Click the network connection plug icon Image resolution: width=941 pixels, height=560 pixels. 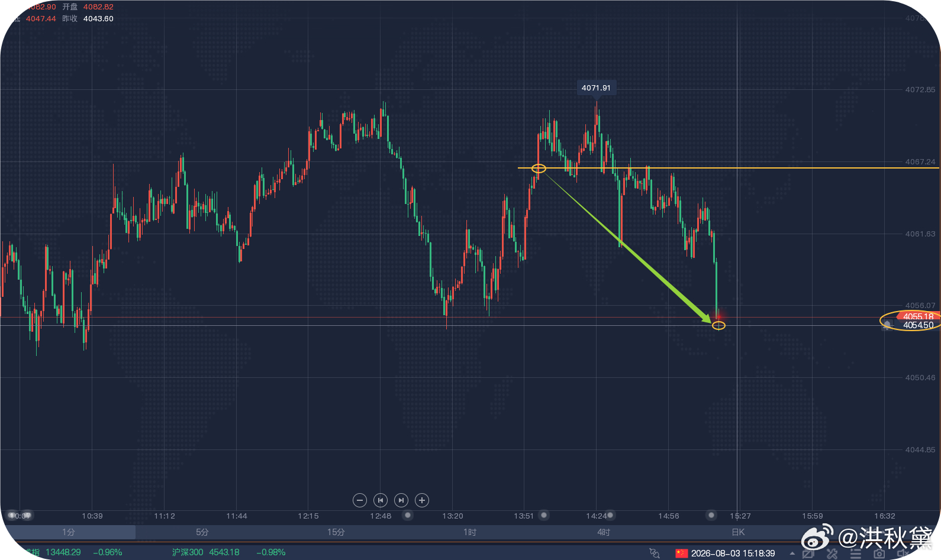coord(655,553)
